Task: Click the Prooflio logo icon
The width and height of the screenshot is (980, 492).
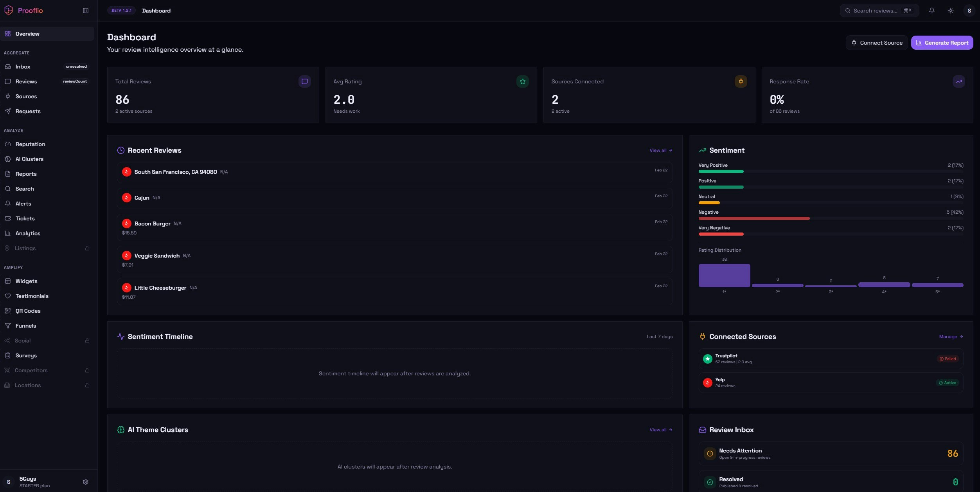Action: [x=9, y=11]
